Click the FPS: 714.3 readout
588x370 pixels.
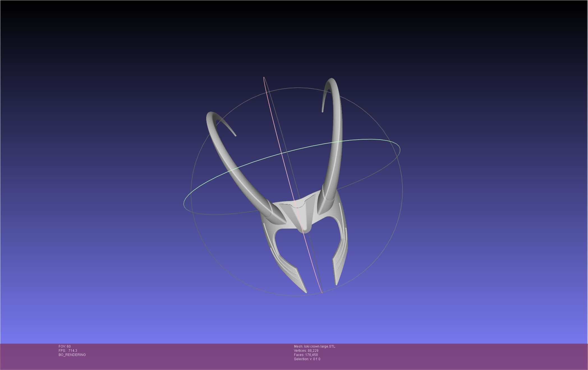pyautogui.click(x=68, y=351)
